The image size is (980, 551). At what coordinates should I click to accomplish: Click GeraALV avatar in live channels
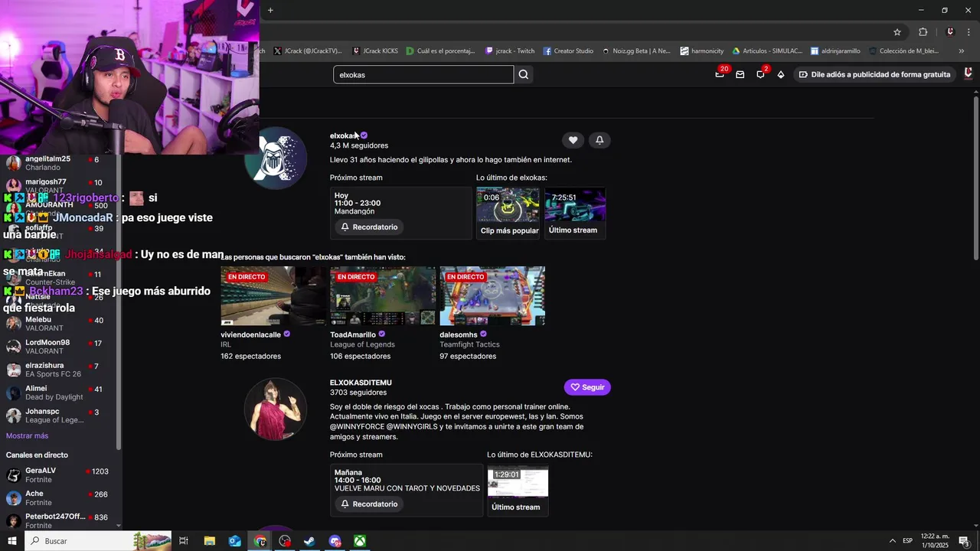coord(14,475)
